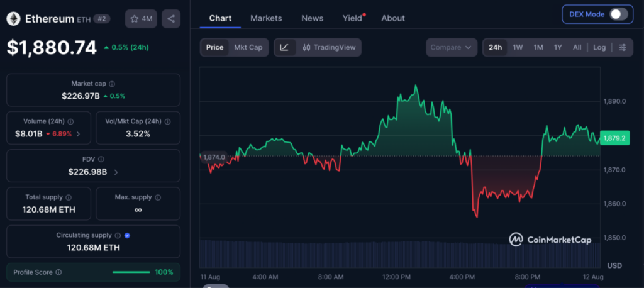
Task: Click the 1,879.2 current price label
Action: click(x=615, y=138)
